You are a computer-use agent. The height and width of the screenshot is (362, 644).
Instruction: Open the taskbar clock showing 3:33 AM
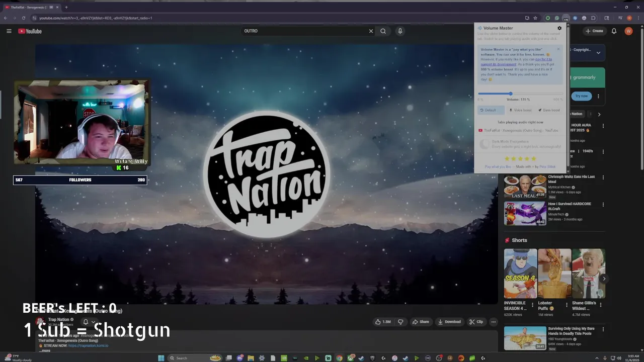pyautogui.click(x=633, y=358)
